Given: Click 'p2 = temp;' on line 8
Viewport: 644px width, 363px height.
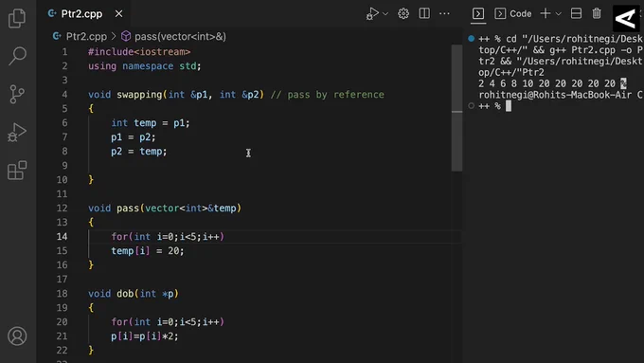Looking at the screenshot, I should [x=139, y=152].
